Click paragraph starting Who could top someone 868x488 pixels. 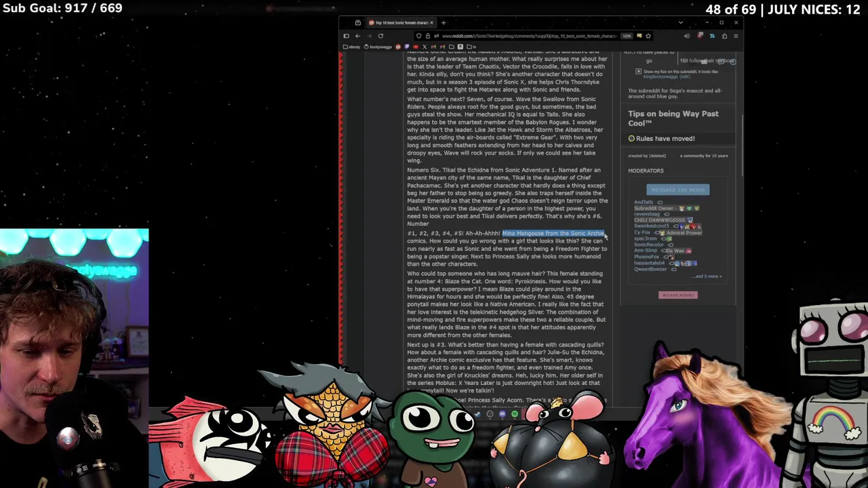[x=506, y=304]
